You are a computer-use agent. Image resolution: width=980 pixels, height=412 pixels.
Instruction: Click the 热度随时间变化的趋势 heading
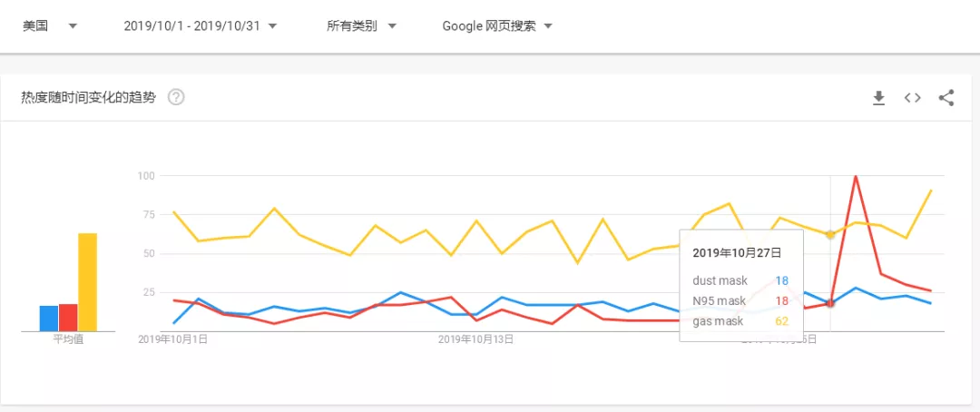pyautogui.click(x=88, y=97)
